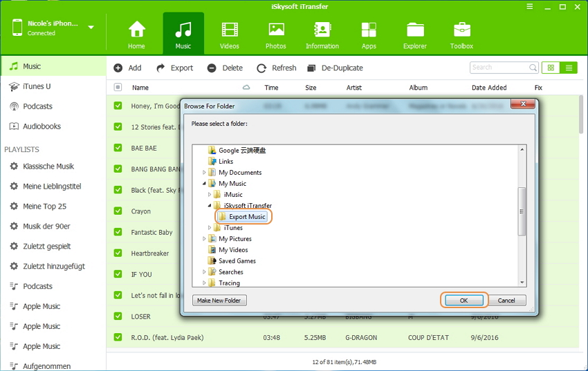
Task: Refresh the music list
Action: pyautogui.click(x=277, y=68)
